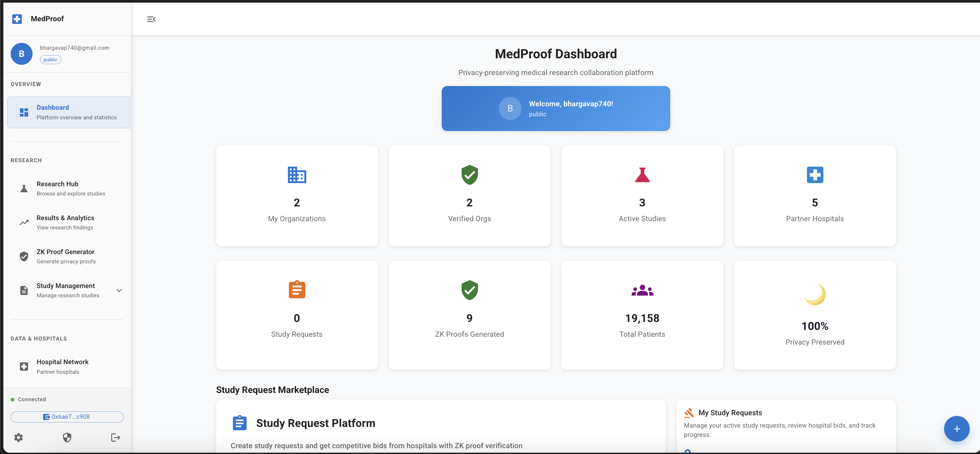Click the Total Patients group icon
This screenshot has width=980, height=454.
pyautogui.click(x=642, y=290)
